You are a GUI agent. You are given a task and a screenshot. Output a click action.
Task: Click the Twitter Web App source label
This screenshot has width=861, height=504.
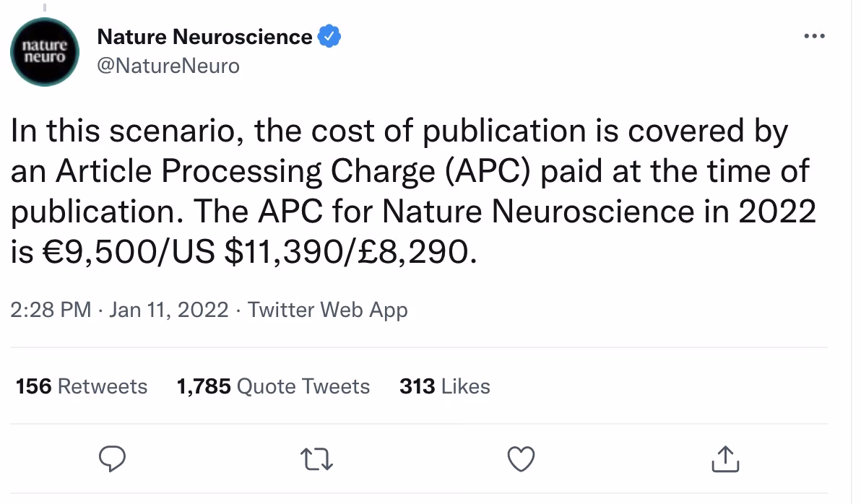[x=327, y=309]
